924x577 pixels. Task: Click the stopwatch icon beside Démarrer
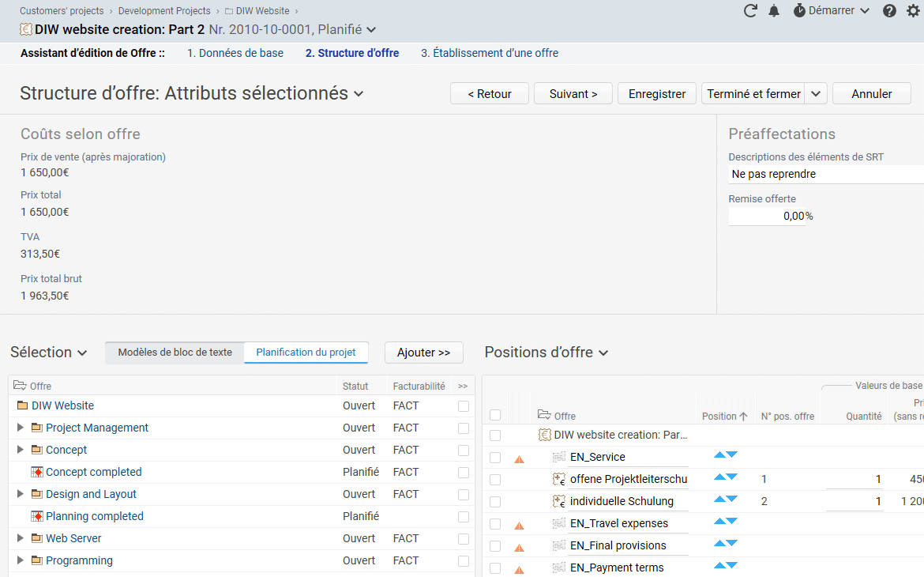(x=799, y=11)
